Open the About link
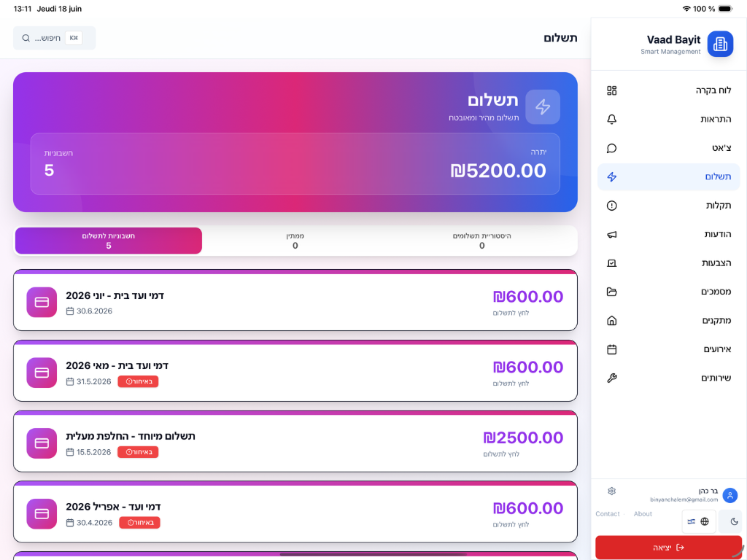747x560 pixels. click(643, 514)
